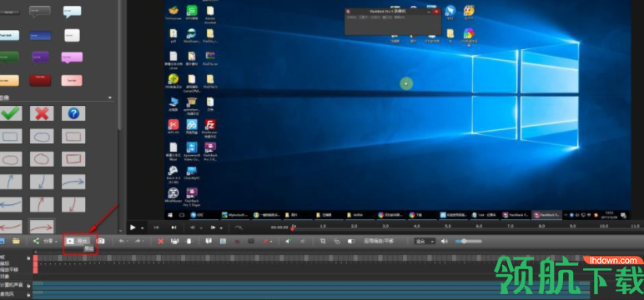
Task: Click the computer sound audio waveform track
Action: pos(311,285)
